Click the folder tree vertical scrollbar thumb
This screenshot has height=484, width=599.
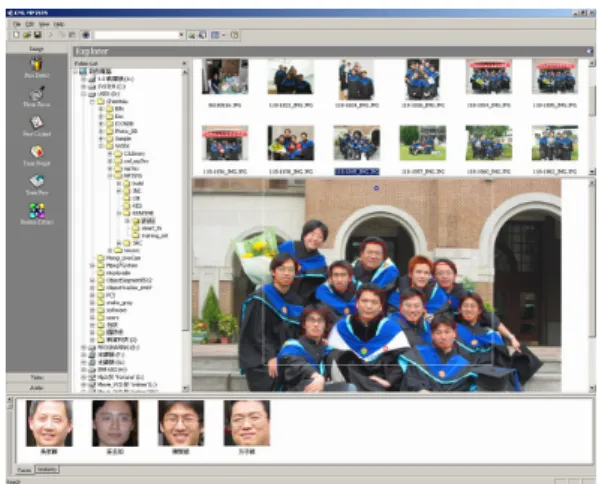point(185,202)
